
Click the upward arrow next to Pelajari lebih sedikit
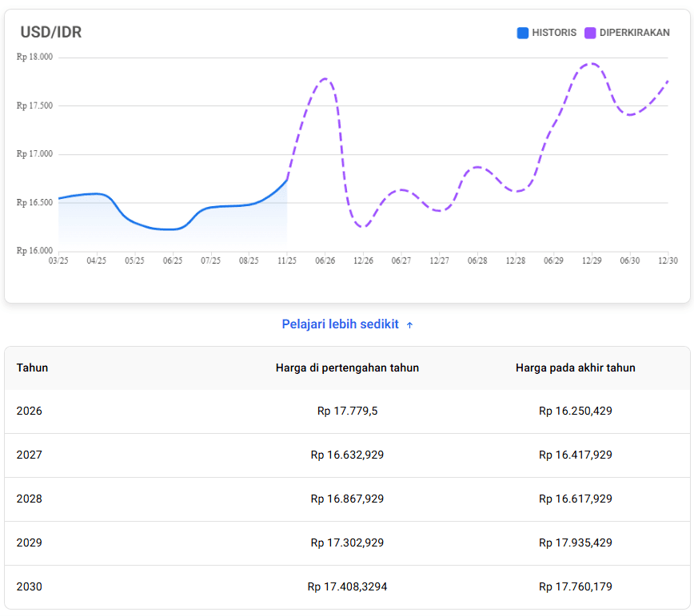pos(410,324)
